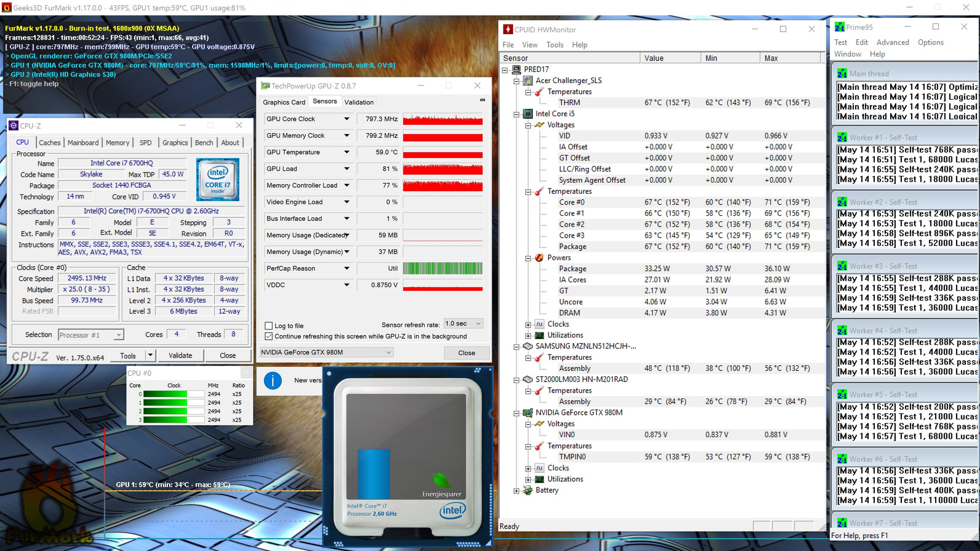Click the SAMSUNG MZNLN512HCJH drive icon
The height and width of the screenshot is (551, 980).
[528, 346]
